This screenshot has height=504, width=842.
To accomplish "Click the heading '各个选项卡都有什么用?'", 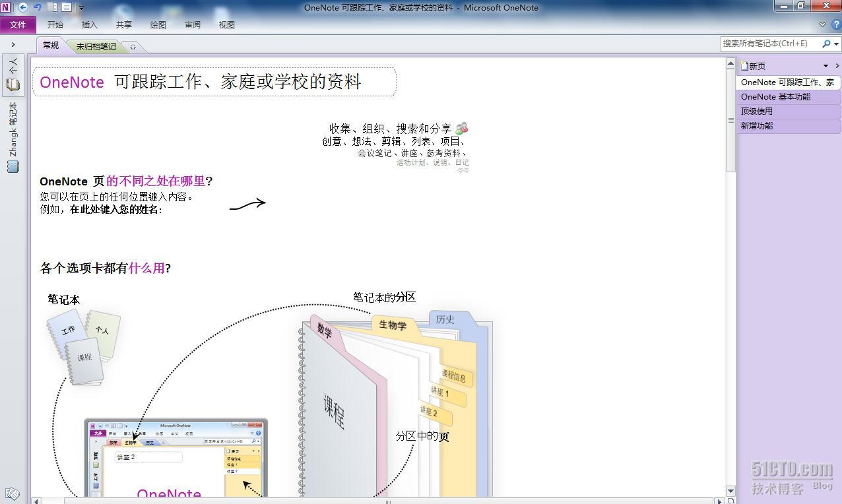I will point(106,268).
